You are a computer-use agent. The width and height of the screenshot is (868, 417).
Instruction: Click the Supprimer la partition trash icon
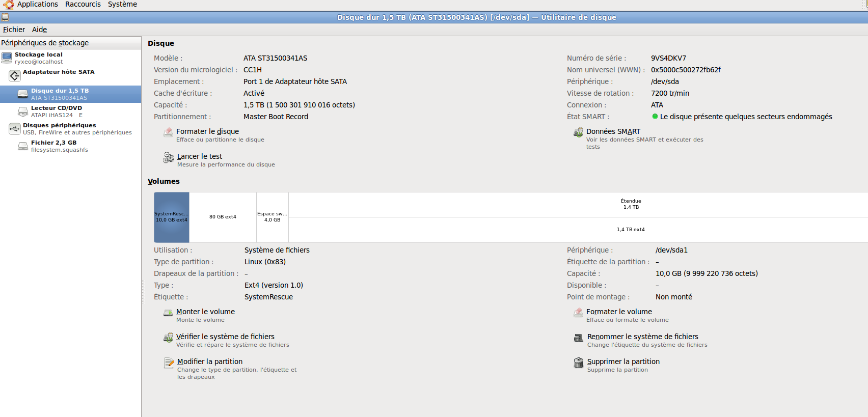click(x=579, y=363)
